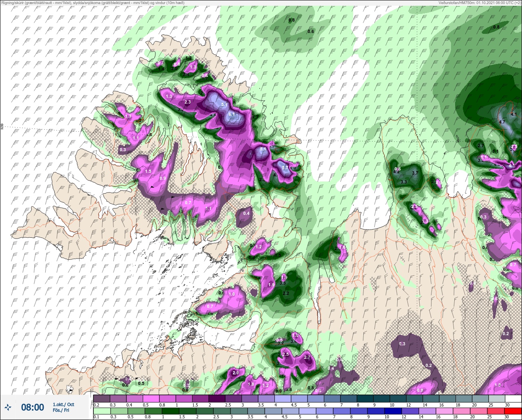Click the white swatch ending the top legend row
This screenshot has height=420, width=522.
[x=513, y=398]
